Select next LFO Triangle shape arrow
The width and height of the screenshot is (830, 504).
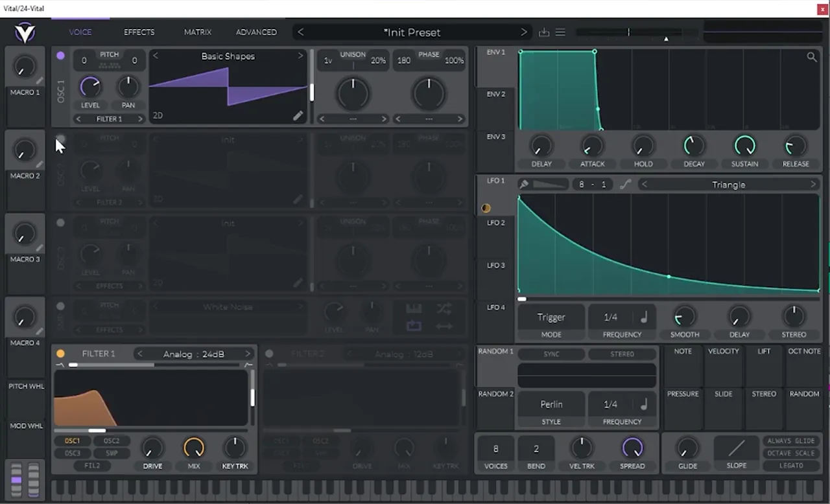pyautogui.click(x=813, y=185)
